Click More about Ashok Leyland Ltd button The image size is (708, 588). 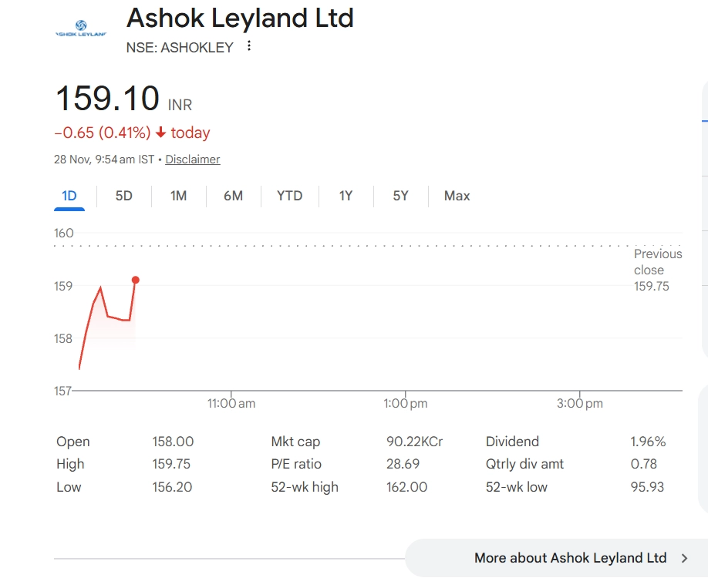point(570,558)
